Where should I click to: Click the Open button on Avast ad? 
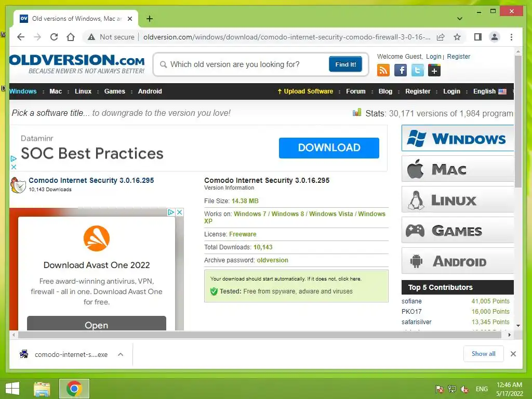pos(96,323)
